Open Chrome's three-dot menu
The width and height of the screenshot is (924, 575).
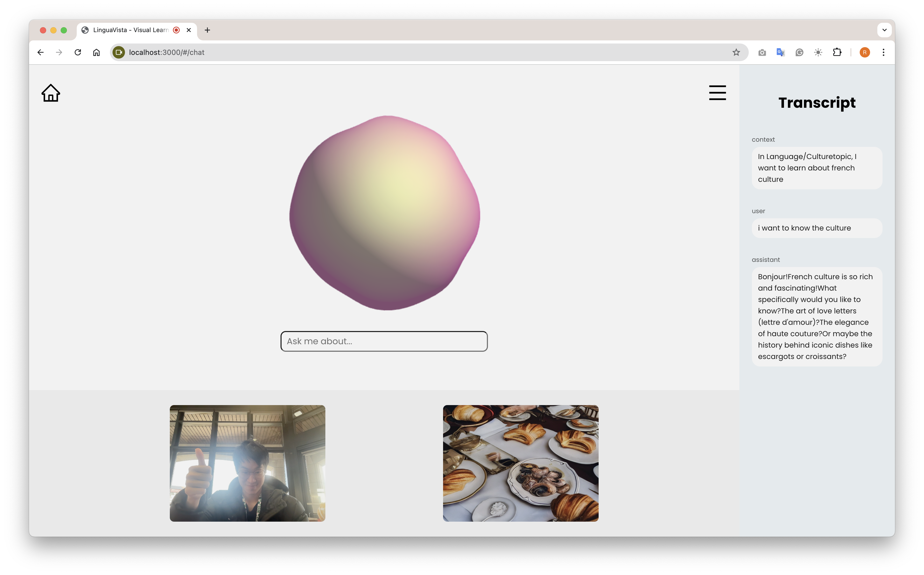tap(883, 53)
